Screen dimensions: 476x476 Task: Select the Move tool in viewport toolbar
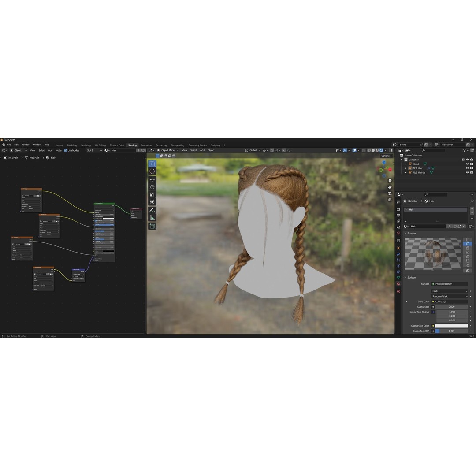(152, 179)
